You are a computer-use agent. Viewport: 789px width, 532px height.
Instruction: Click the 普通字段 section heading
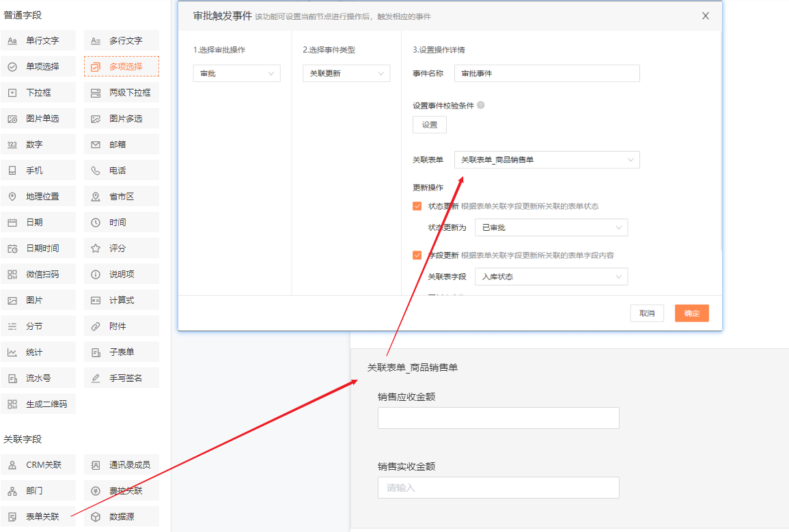pyautogui.click(x=23, y=15)
